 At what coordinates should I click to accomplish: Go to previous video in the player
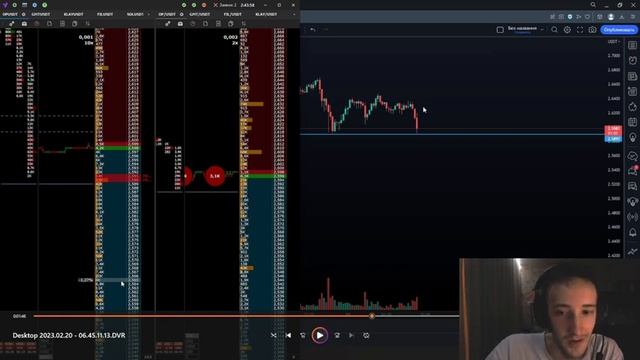(x=289, y=336)
